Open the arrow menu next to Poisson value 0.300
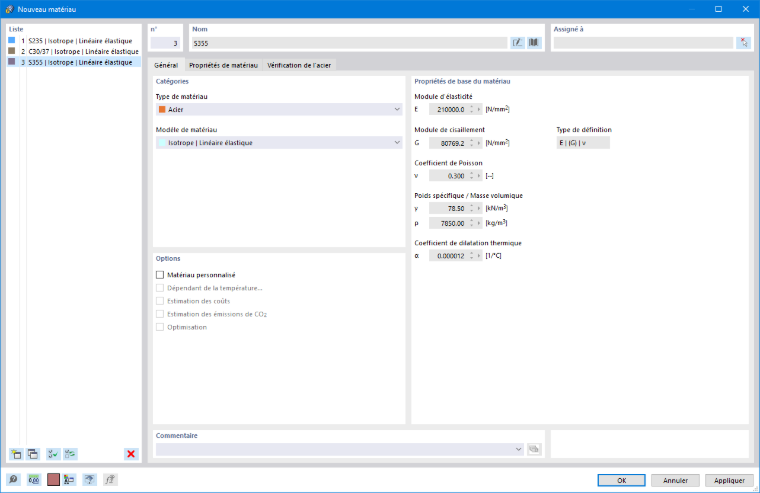Image resolution: width=760 pixels, height=493 pixels. click(479, 176)
